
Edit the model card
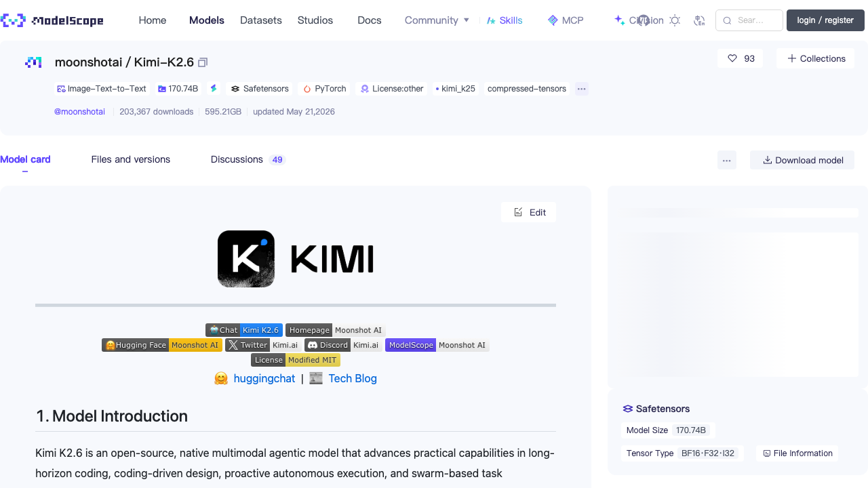[529, 212]
